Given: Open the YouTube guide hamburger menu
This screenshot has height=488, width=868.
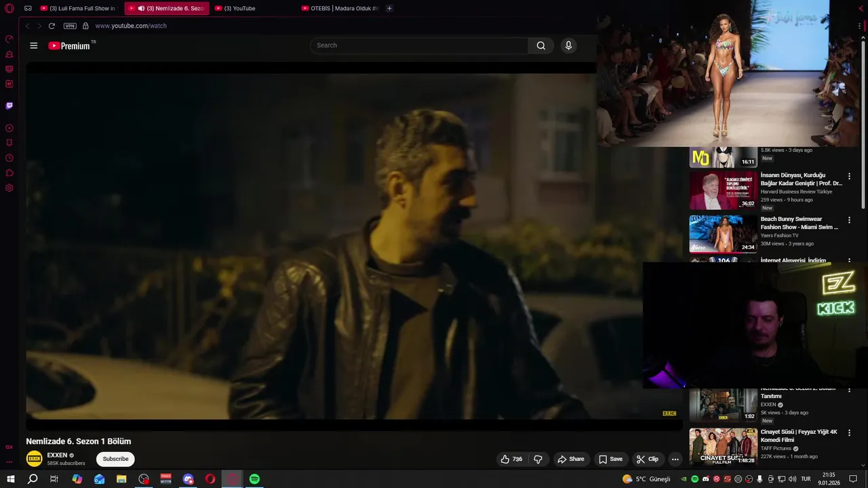Looking at the screenshot, I should [34, 45].
